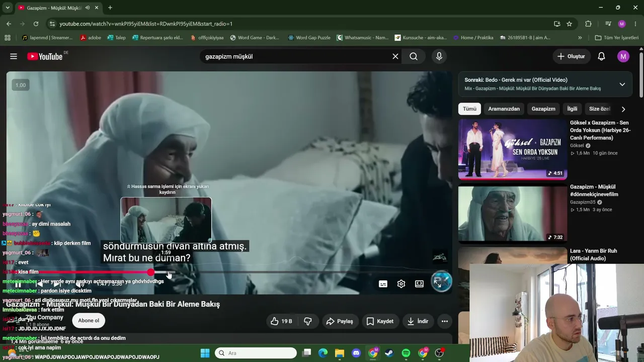Viewport: 644px width, 362px height.
Task: Open OBS Studio from the taskbar
Action: point(439,353)
